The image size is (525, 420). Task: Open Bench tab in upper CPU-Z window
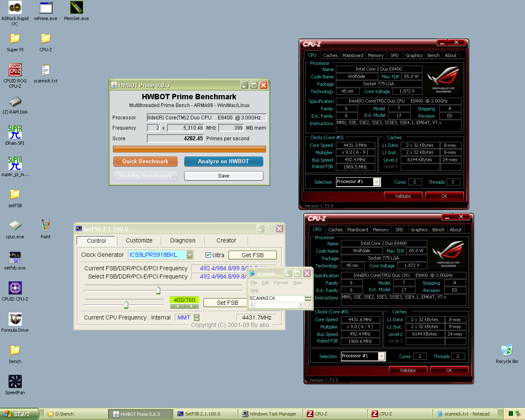click(433, 55)
